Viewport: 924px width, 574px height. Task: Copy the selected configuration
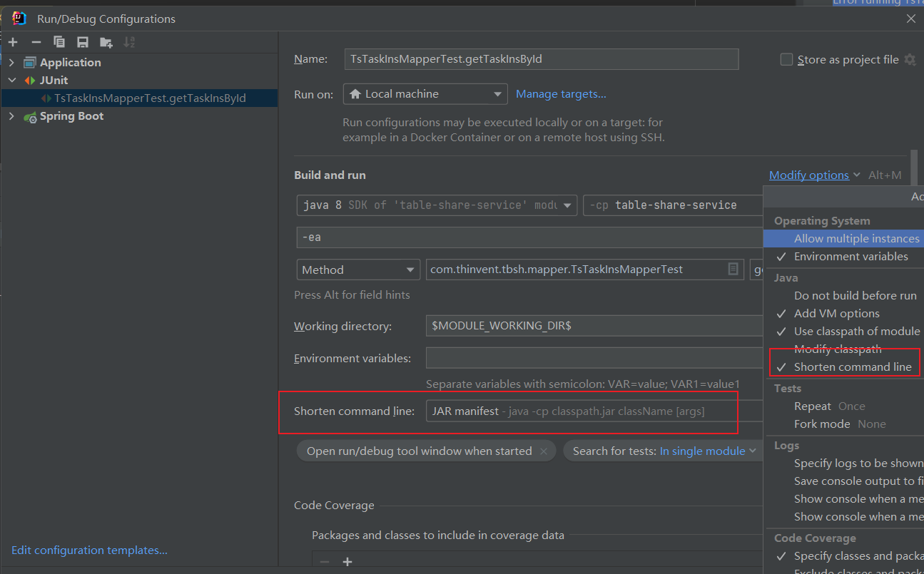click(x=59, y=42)
